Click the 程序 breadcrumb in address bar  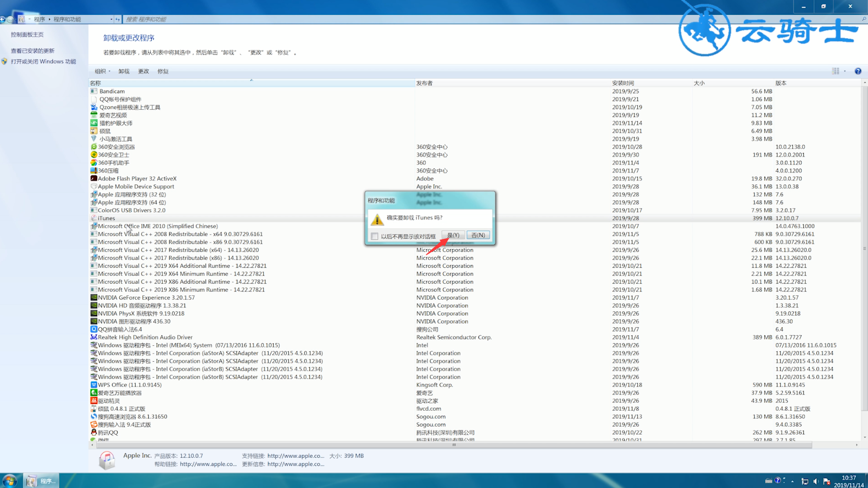coord(40,19)
